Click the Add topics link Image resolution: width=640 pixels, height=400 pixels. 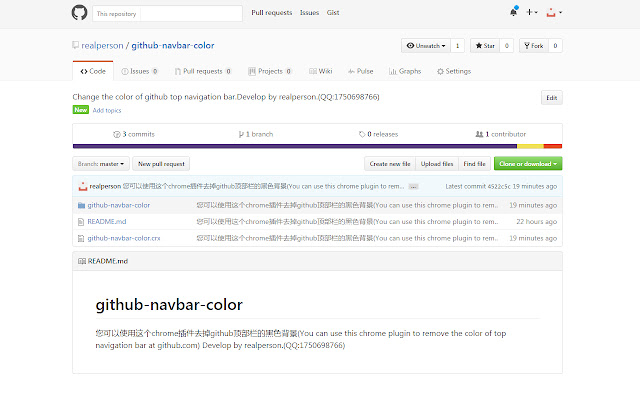pyautogui.click(x=107, y=110)
